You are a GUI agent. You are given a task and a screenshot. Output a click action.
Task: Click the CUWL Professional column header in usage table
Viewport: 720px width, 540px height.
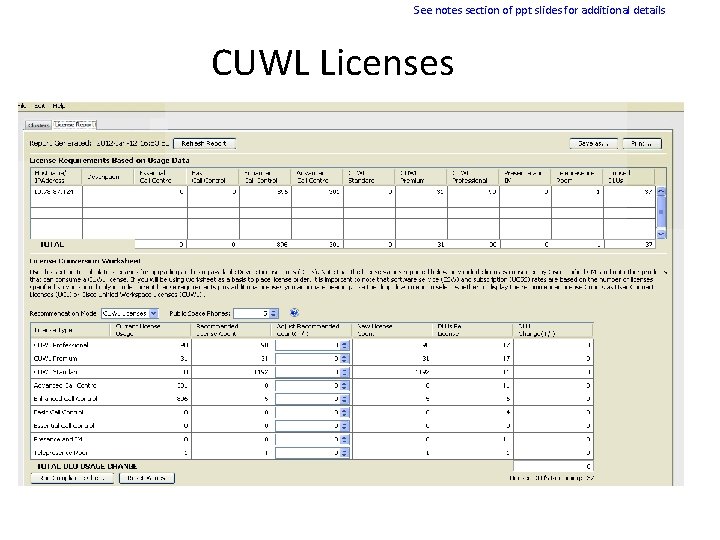472,177
